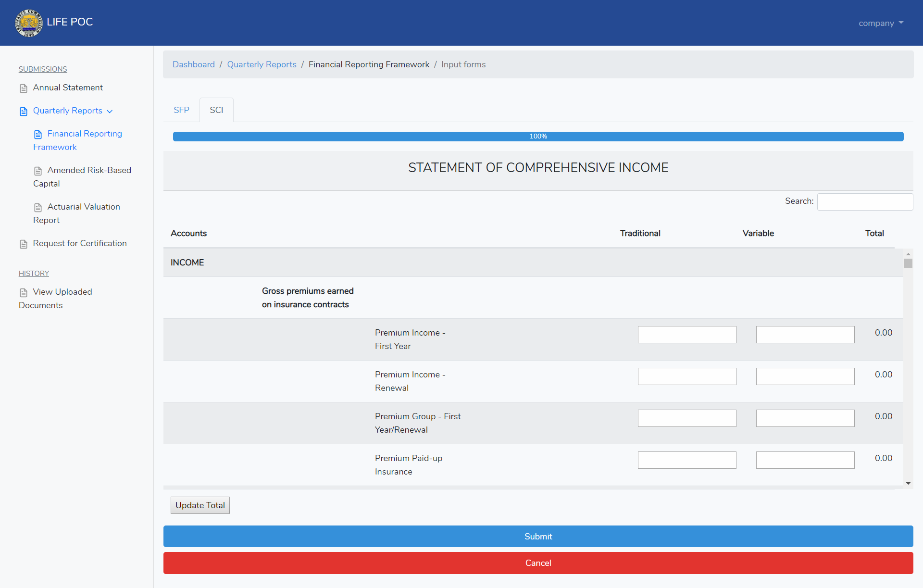Screen dimensions: 923x588
Task: Open Actuarial Valuation Report submenu item
Action: 76,213
